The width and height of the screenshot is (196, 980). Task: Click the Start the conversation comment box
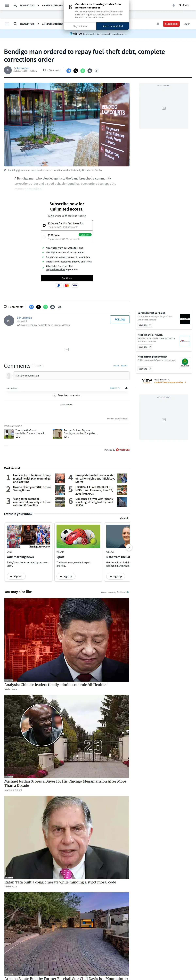pos(72,376)
